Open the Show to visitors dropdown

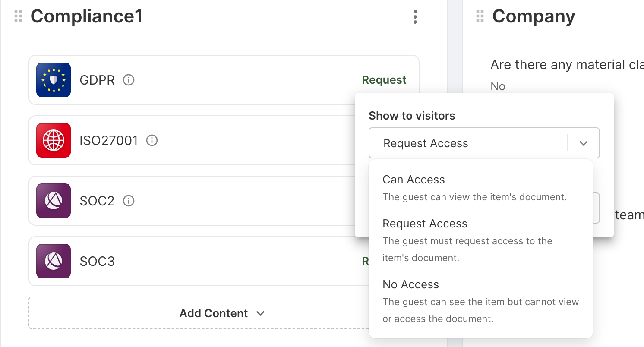pos(484,143)
